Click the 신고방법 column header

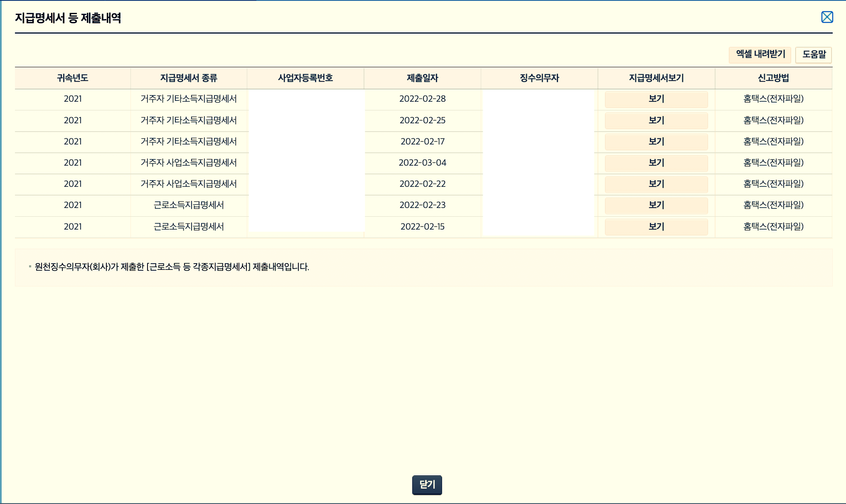coord(773,78)
